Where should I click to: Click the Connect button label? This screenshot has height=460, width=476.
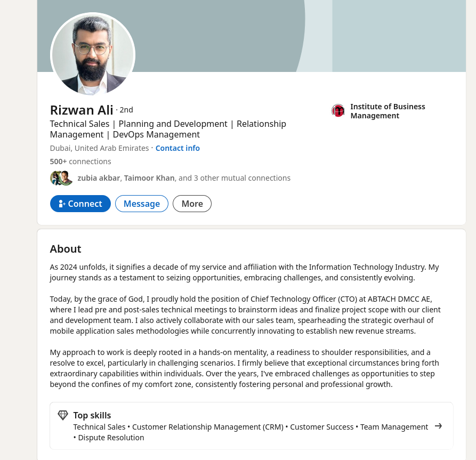[x=85, y=204]
